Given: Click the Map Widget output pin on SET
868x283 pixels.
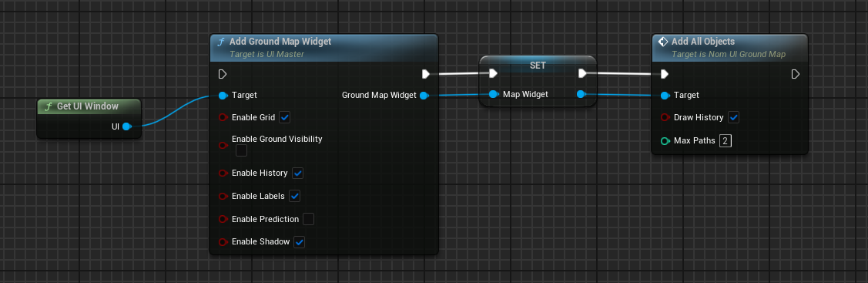Looking at the screenshot, I should (581, 94).
